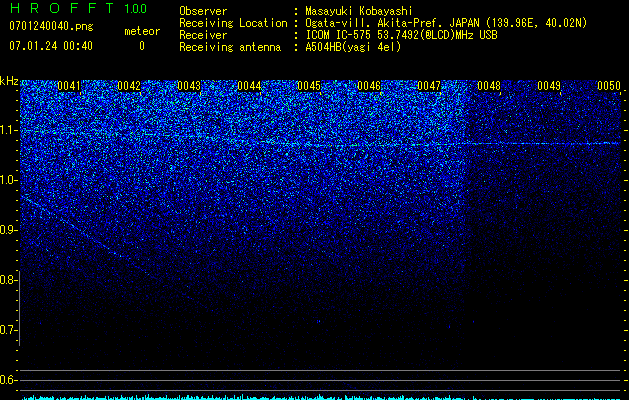Select the 0043 time label
This screenshot has width=629, height=400.
pyautogui.click(x=189, y=86)
